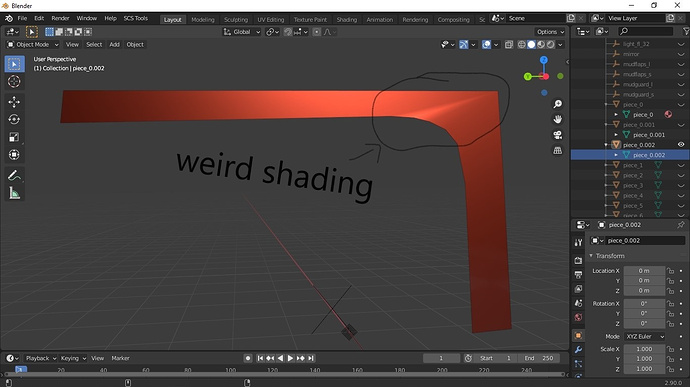This screenshot has width=690, height=387.
Task: Play the animation forward
Action: [290, 358]
